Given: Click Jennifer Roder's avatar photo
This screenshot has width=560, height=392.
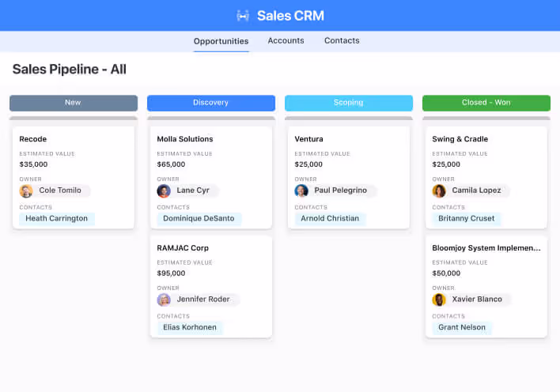Looking at the screenshot, I should click(164, 300).
